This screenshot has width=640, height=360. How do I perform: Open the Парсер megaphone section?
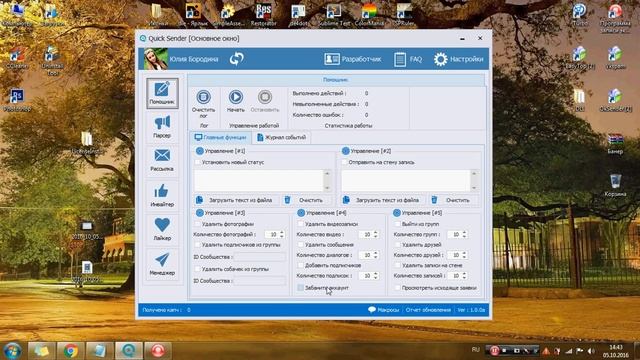pos(162,126)
